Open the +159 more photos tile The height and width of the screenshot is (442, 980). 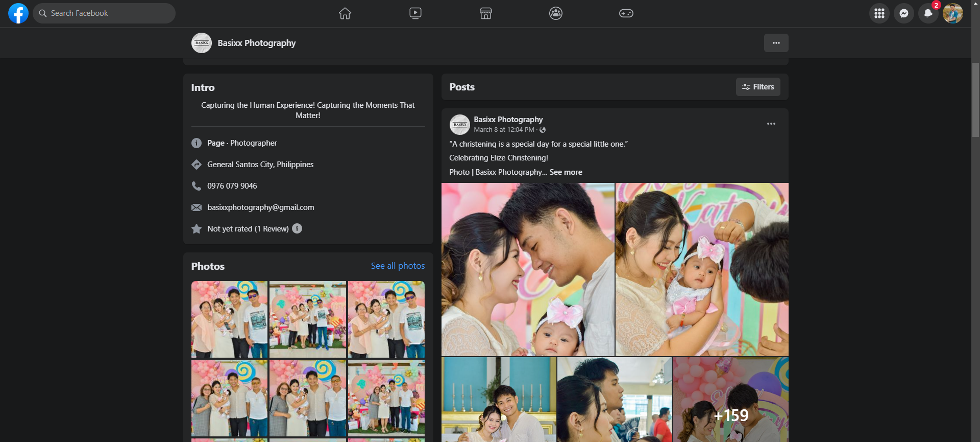coord(731,400)
